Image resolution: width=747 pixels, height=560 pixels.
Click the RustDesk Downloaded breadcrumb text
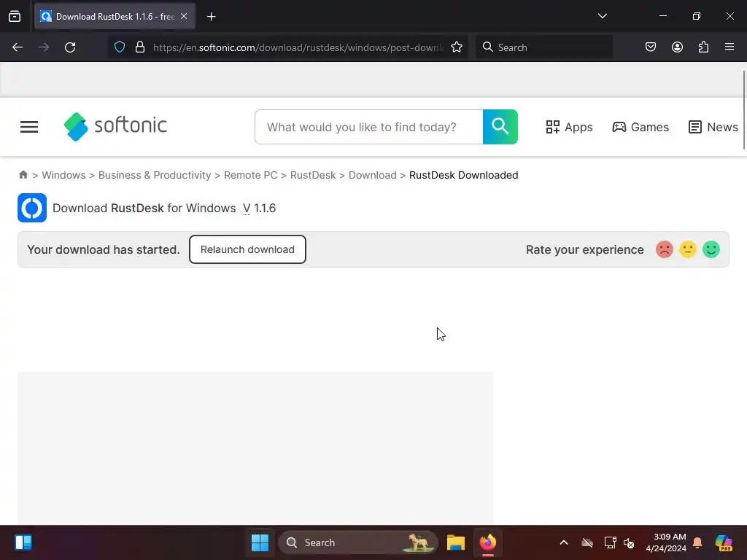[x=463, y=175]
